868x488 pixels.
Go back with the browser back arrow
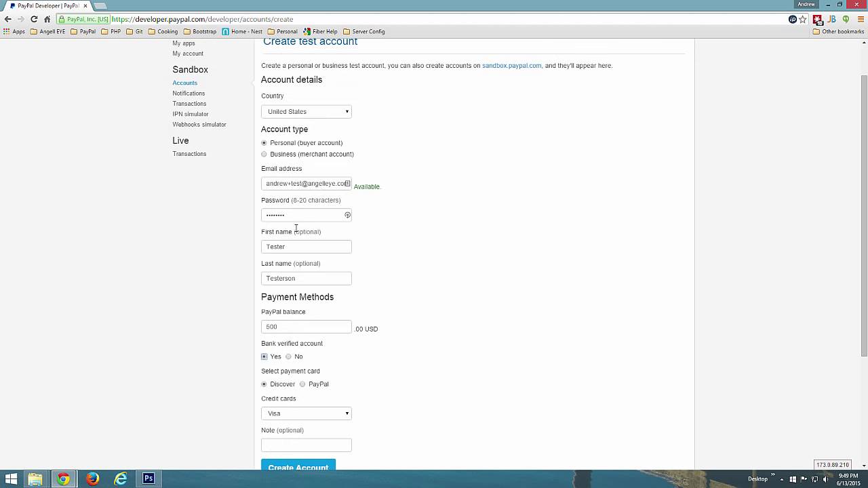pyautogui.click(x=7, y=19)
